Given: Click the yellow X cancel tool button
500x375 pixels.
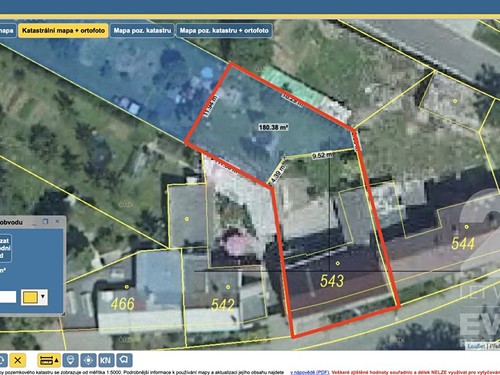Looking at the screenshot, I should click(x=17, y=360).
